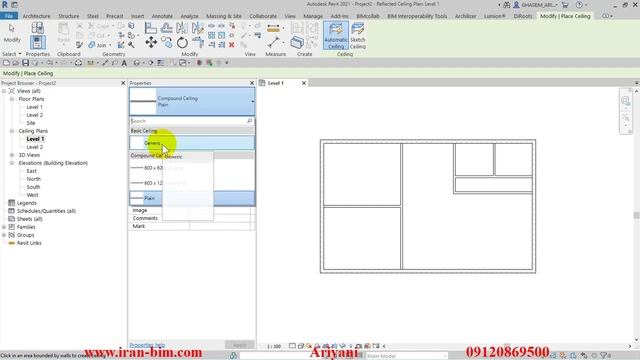
Task: Open the Select panel dropdown
Action: (x=11, y=54)
